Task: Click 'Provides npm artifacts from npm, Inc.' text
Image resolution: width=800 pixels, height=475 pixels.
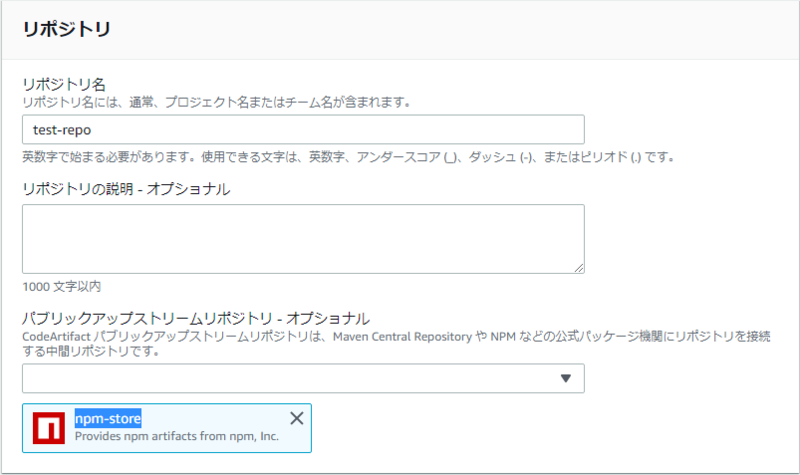Action: (x=177, y=436)
